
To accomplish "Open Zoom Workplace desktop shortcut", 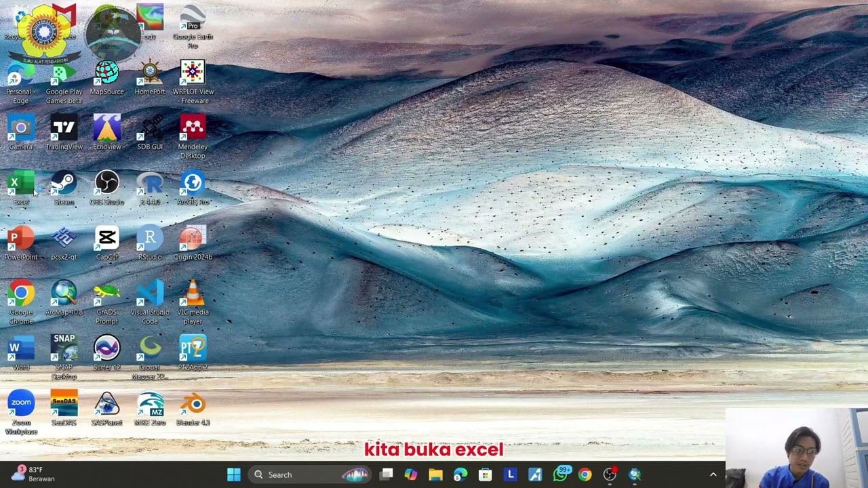I will click(21, 413).
